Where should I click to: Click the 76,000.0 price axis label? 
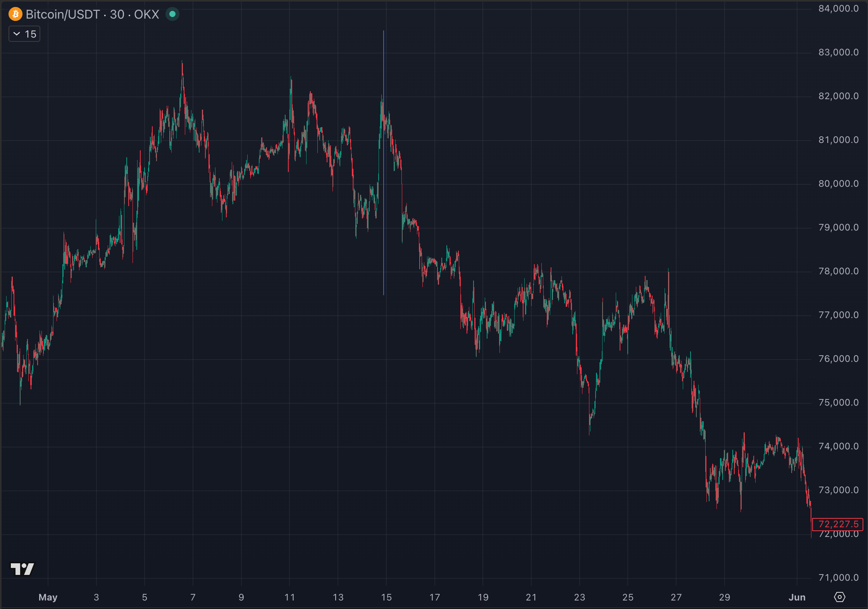(839, 359)
